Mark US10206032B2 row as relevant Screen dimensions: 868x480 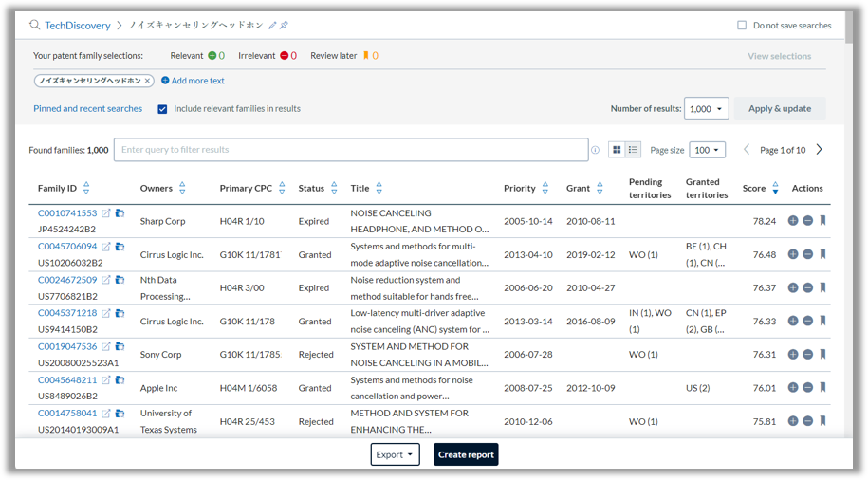point(793,254)
